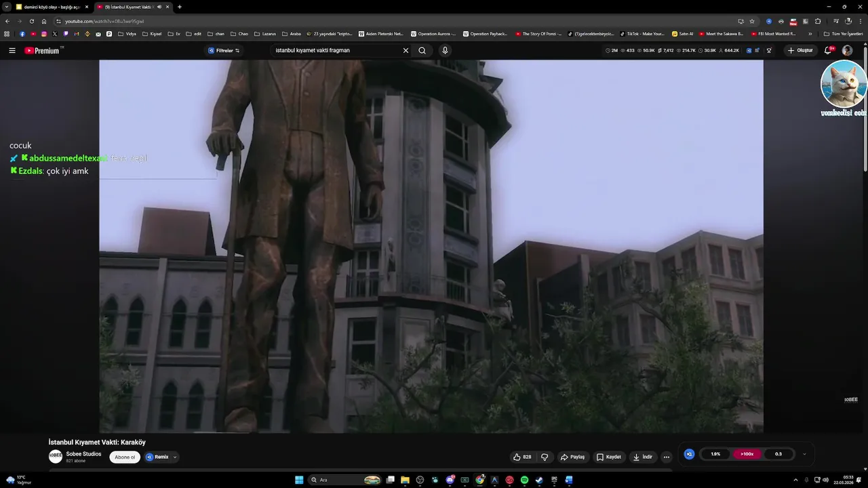The image size is (868, 488).
Task: Start voice search with microphone icon
Action: pyautogui.click(x=445, y=50)
